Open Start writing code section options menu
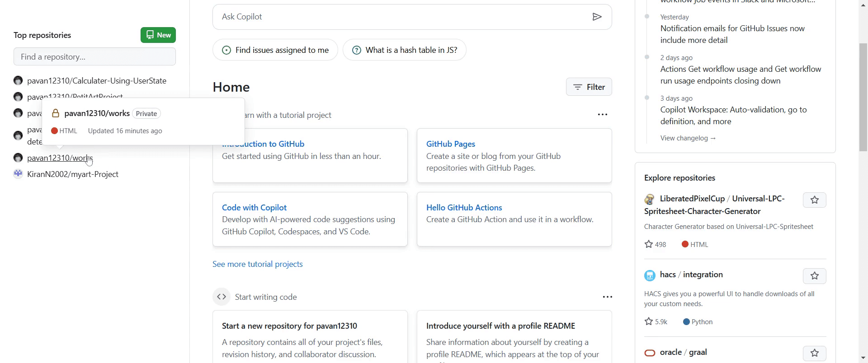 pyautogui.click(x=608, y=297)
